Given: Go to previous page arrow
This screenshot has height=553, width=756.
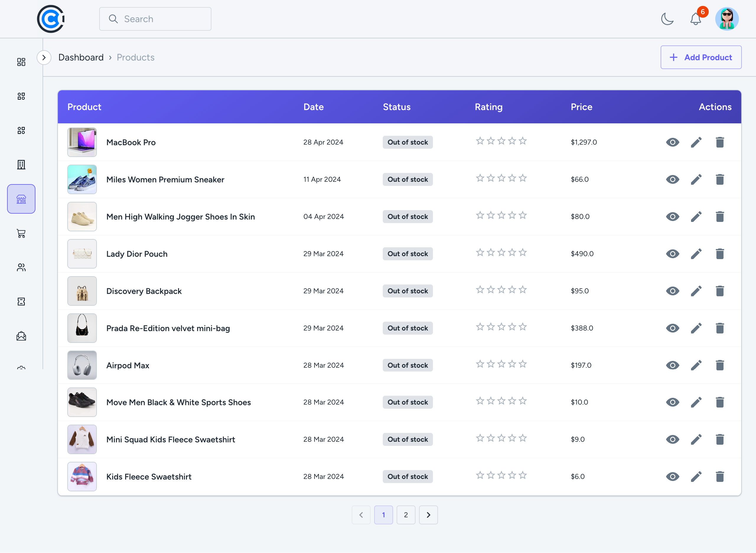Looking at the screenshot, I should 361,515.
